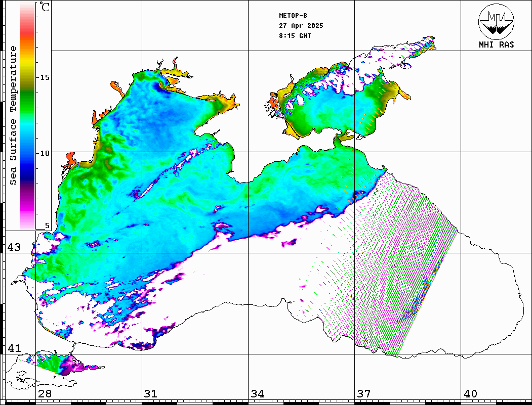Click the "METOP-B" satellite name text

click(293, 16)
